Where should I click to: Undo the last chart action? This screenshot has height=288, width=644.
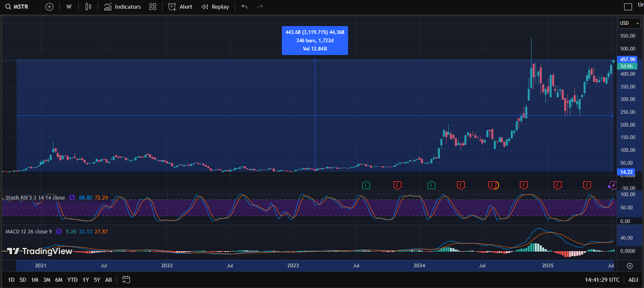coord(244,7)
